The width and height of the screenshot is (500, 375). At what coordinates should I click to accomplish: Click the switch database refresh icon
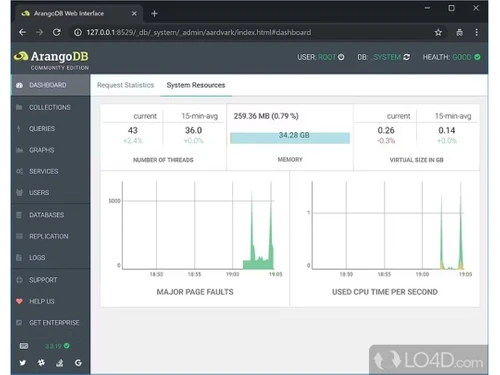click(x=406, y=57)
